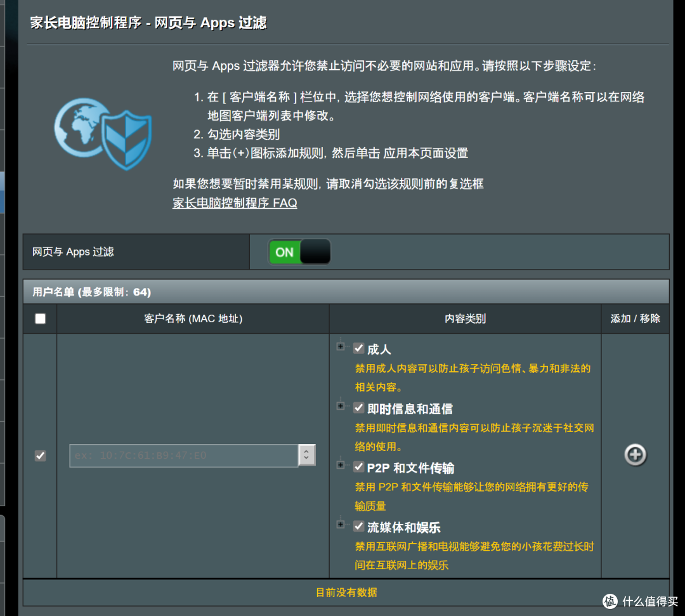Click the page title 家长电脑控制程序 heading
685x616 pixels.
148,22
